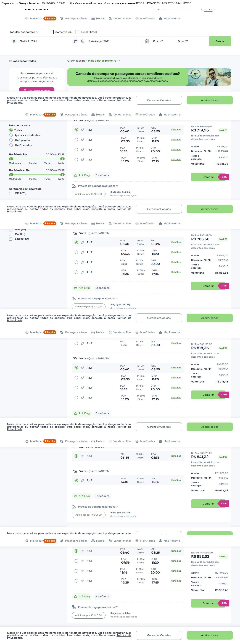Pin the POA 14:10 return Azul flight

click(x=83, y=480)
